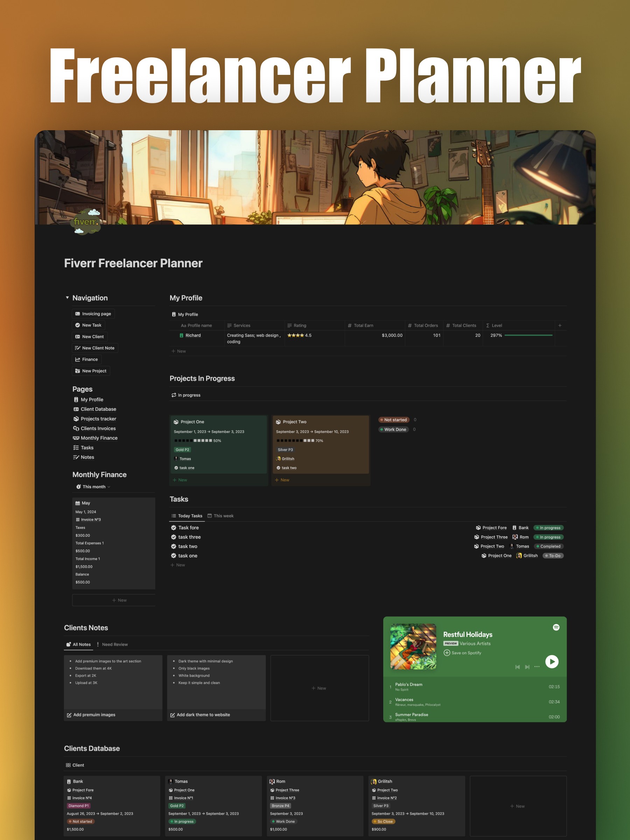Select the Work Done group tag
630x840 pixels.
pos(393,429)
